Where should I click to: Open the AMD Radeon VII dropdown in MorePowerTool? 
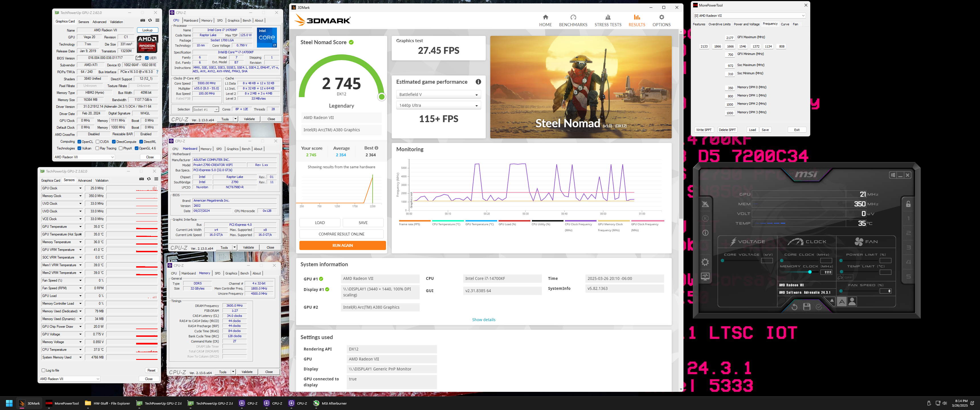click(750, 16)
